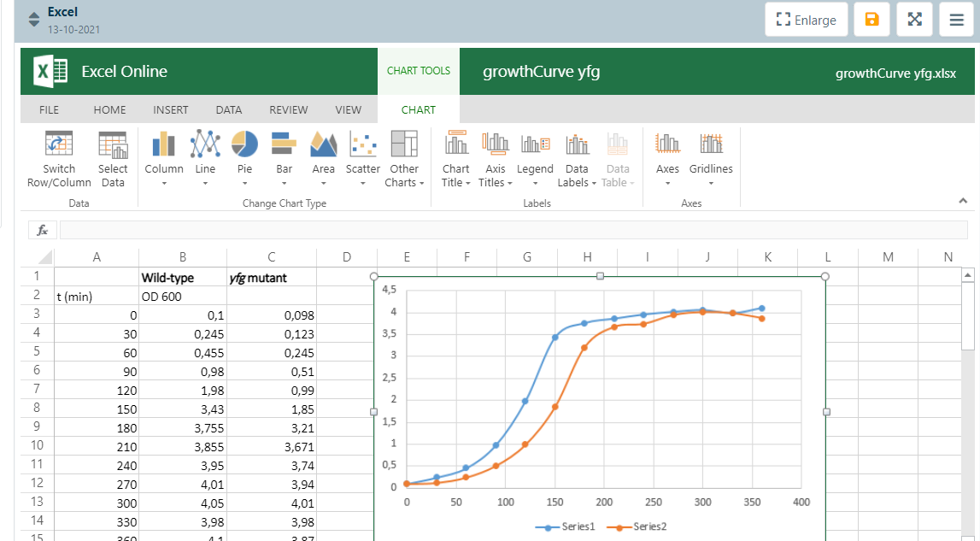Open the FILE menu
The height and width of the screenshot is (541, 980).
point(50,109)
